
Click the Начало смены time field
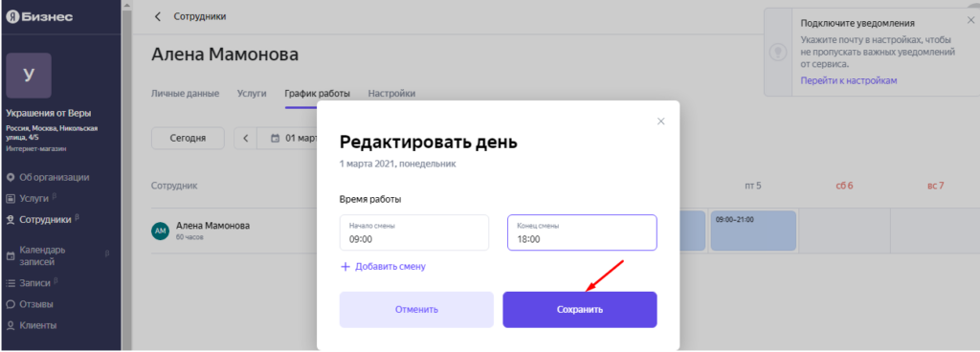(413, 232)
